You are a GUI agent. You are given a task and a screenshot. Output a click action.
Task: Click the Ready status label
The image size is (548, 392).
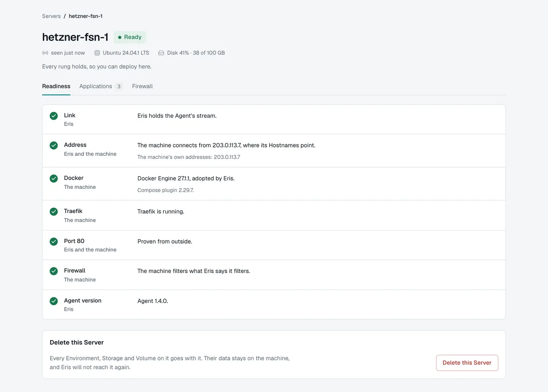[133, 37]
